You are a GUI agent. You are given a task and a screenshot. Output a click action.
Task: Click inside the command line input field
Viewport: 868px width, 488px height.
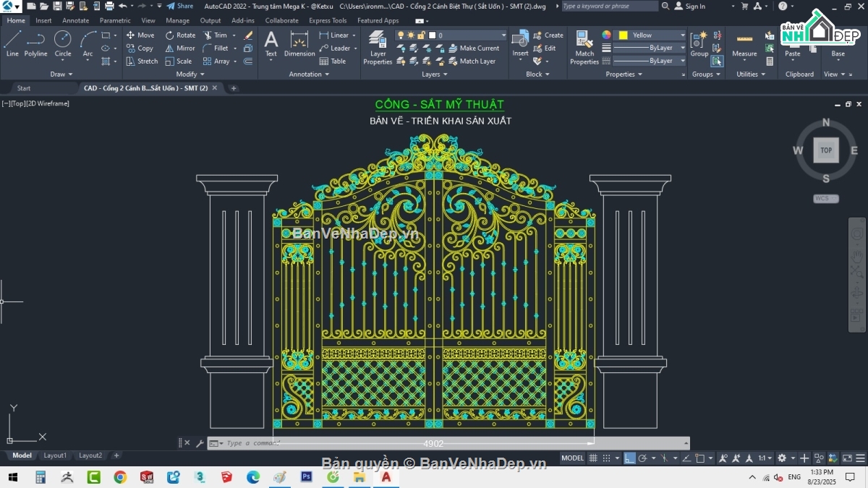pyautogui.click(x=325, y=442)
